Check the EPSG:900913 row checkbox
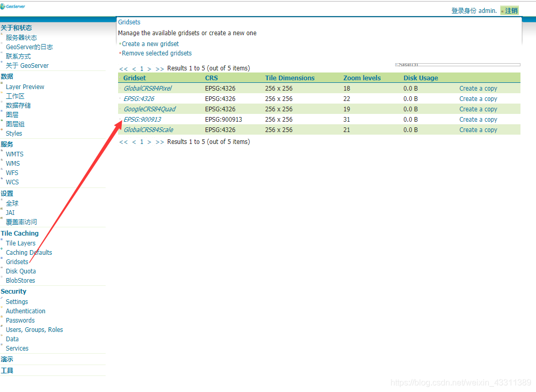The width and height of the screenshot is (536, 392). (x=120, y=119)
